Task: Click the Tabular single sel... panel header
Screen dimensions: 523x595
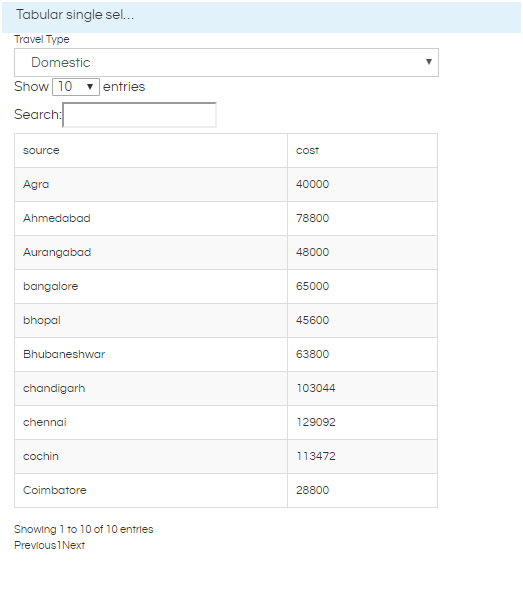Action: [x=262, y=17]
